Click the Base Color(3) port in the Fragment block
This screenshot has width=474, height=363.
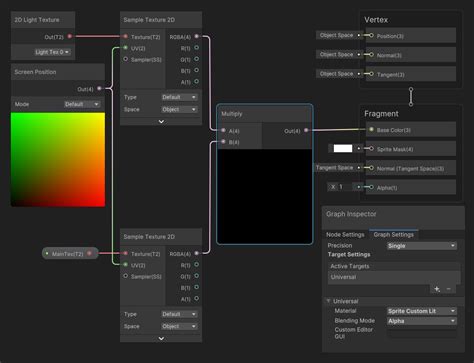[x=371, y=129]
